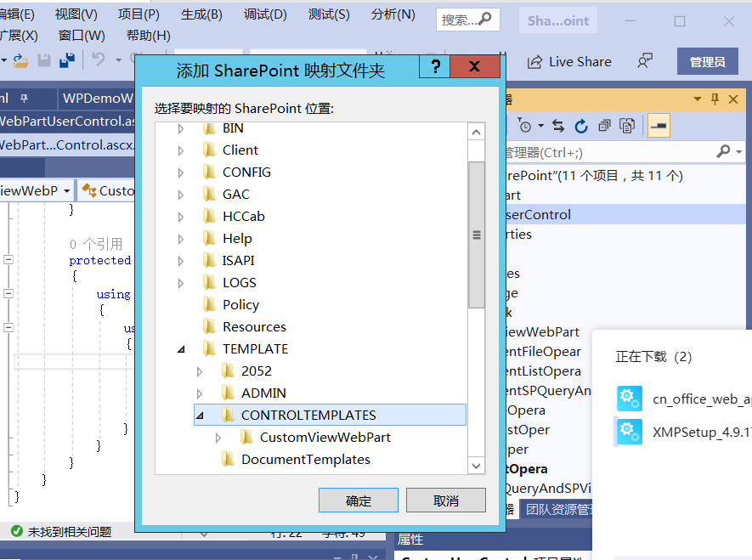Click the 取消 button in the dialog
Viewport: 752px width, 560px height.
(x=445, y=501)
